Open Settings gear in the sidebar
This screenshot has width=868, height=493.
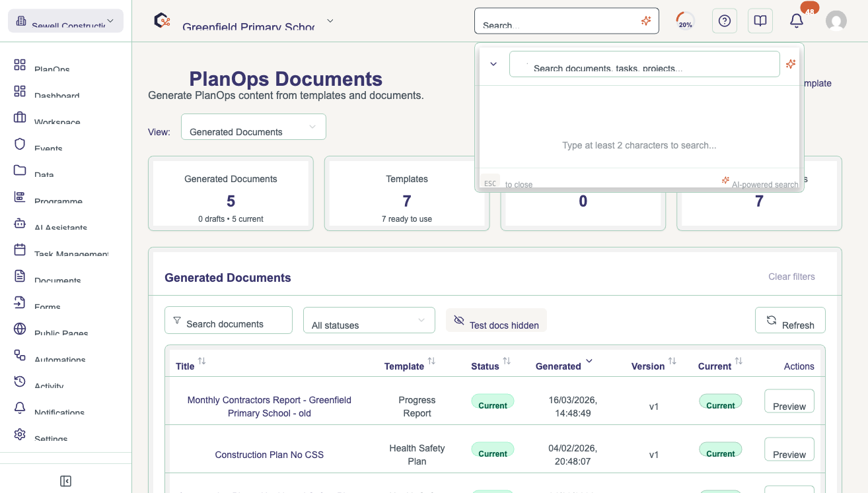[x=20, y=434]
